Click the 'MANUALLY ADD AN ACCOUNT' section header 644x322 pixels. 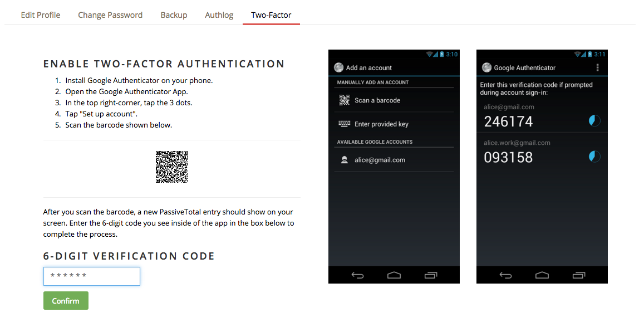[x=373, y=82]
